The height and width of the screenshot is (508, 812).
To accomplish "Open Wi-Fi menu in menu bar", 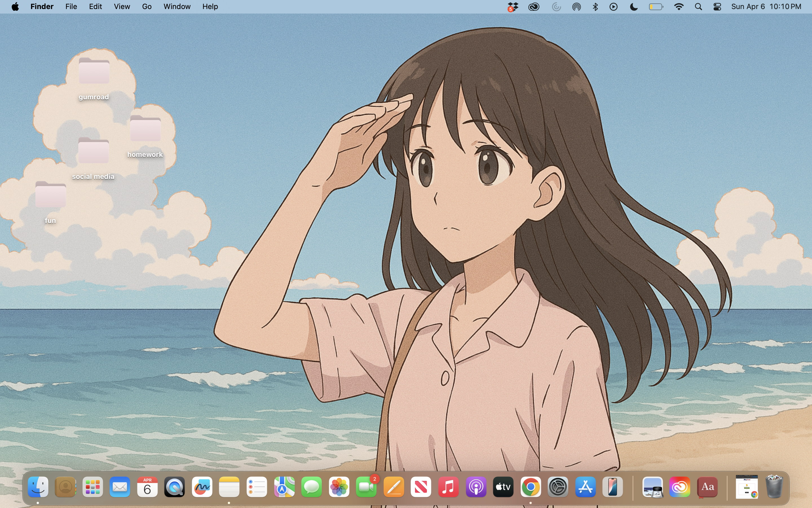I will pos(679,7).
